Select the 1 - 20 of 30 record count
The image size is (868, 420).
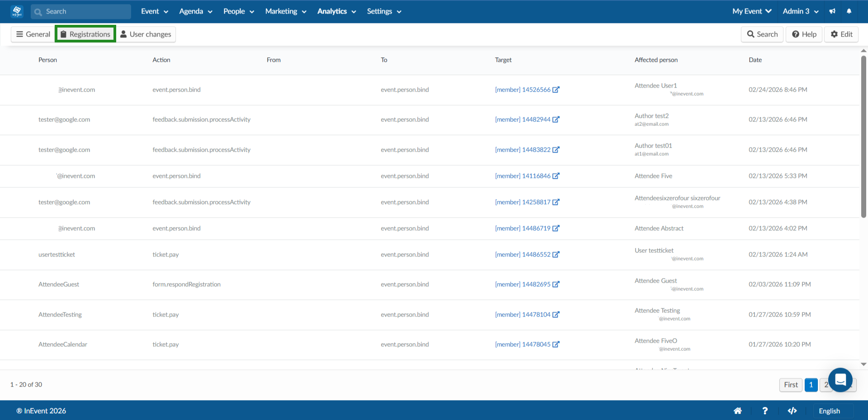26,384
